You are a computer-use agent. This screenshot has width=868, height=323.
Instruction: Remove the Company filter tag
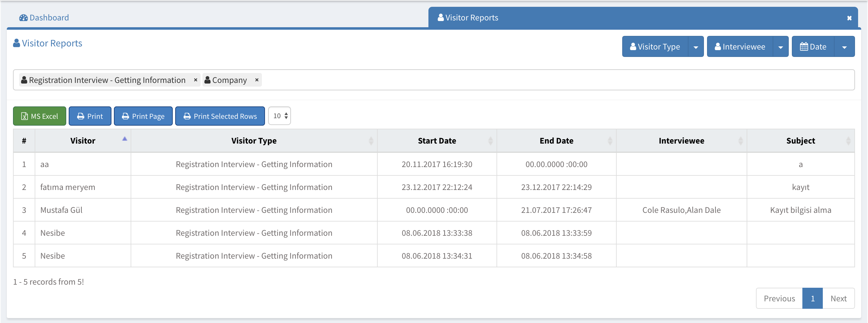pyautogui.click(x=257, y=80)
